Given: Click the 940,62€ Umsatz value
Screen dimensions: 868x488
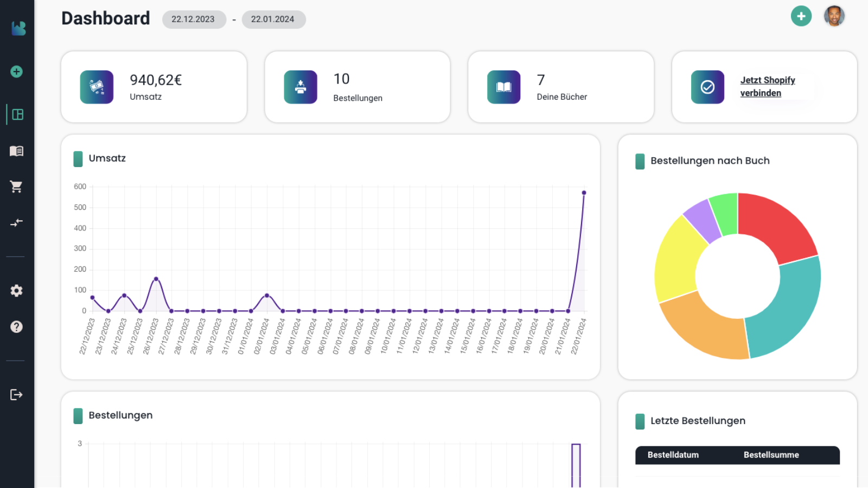Looking at the screenshot, I should tap(156, 80).
